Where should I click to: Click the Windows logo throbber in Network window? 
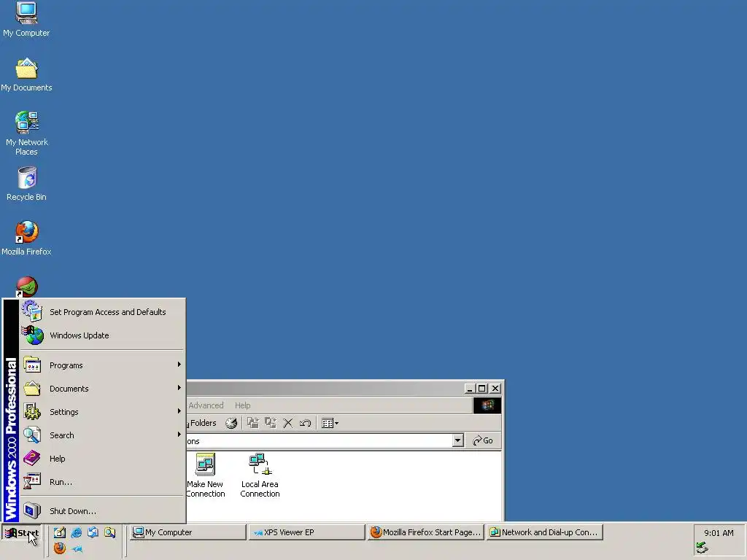(x=487, y=405)
